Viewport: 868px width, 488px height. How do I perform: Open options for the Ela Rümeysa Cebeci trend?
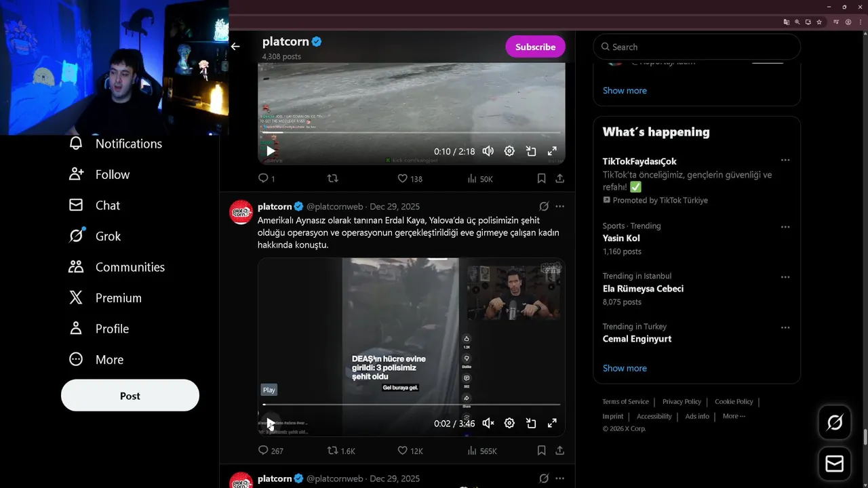(x=785, y=277)
